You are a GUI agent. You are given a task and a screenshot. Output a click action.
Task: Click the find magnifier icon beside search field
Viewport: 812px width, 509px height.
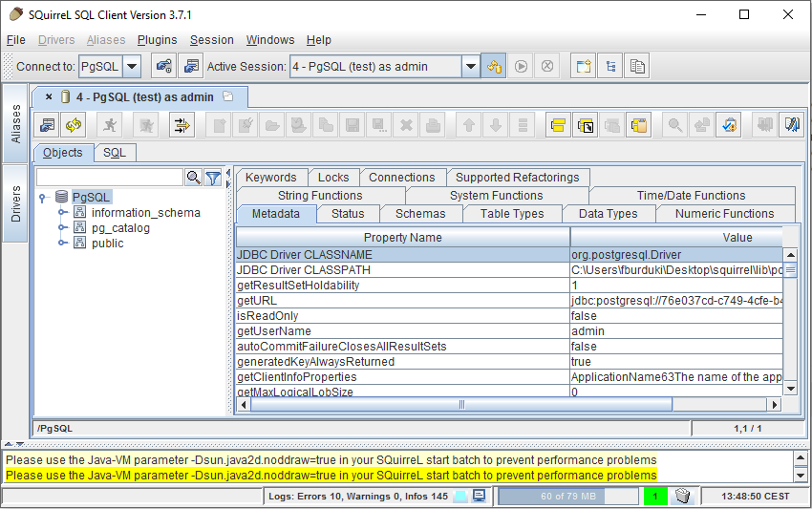click(193, 178)
